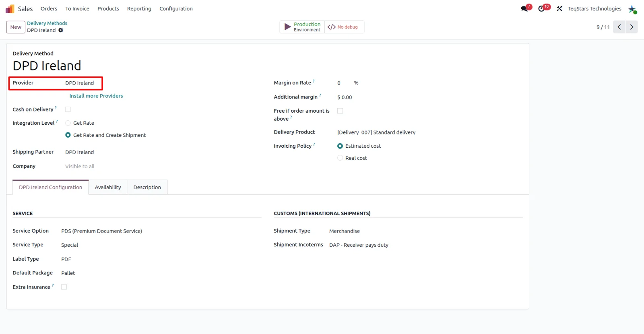
Task: Open the Configuration menu
Action: point(176,8)
